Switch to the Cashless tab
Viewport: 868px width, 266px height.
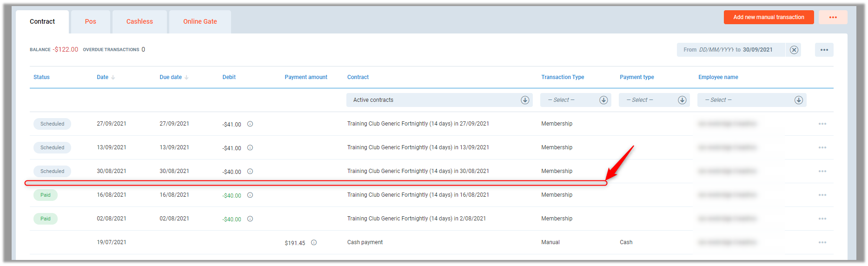139,22
